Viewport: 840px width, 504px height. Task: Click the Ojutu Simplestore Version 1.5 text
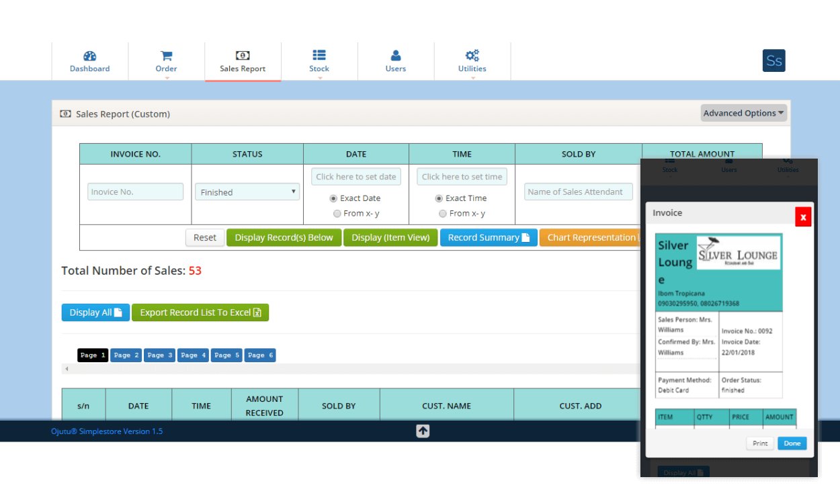coord(107,431)
